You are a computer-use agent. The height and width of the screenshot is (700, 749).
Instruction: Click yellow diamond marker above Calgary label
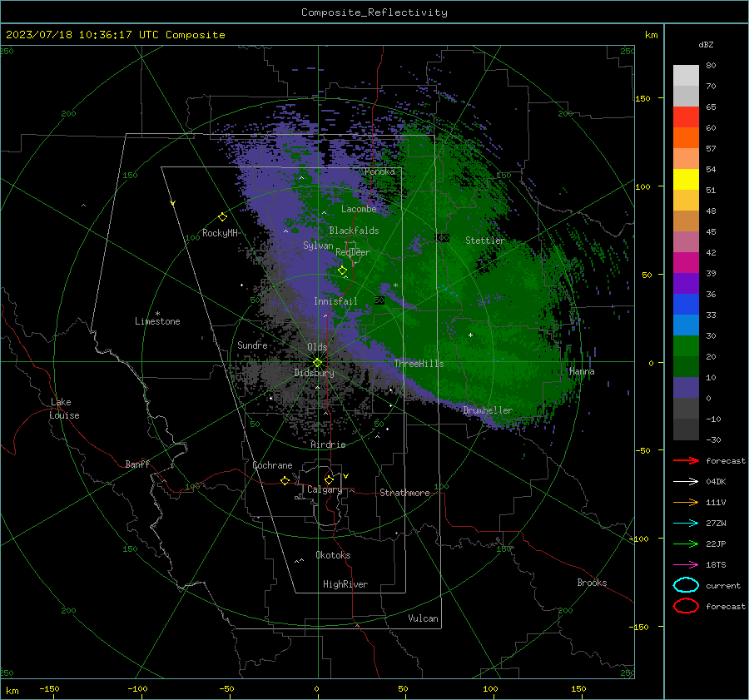[329, 479]
